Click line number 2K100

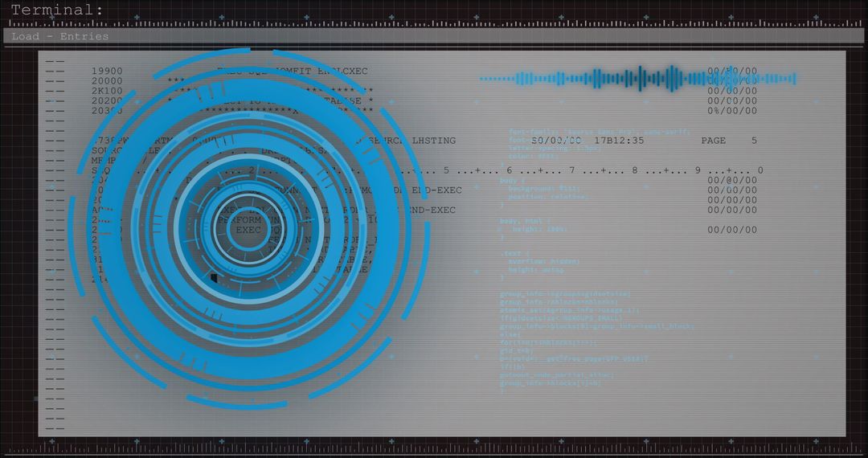107,92
